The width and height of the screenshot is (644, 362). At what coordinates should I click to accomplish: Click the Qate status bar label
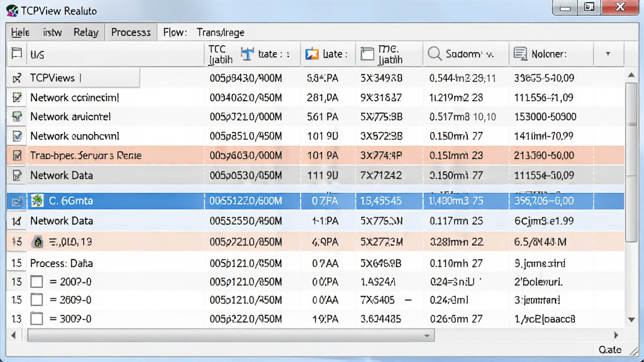610,349
